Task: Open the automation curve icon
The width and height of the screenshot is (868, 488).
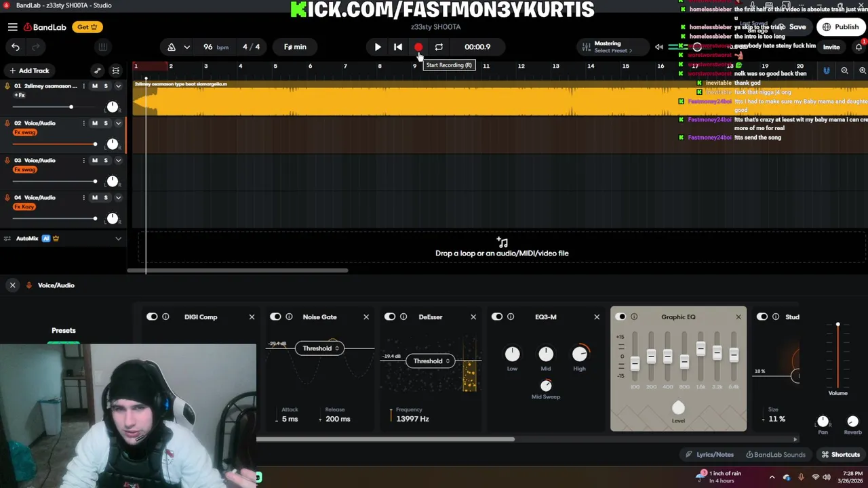Action: click(98, 70)
